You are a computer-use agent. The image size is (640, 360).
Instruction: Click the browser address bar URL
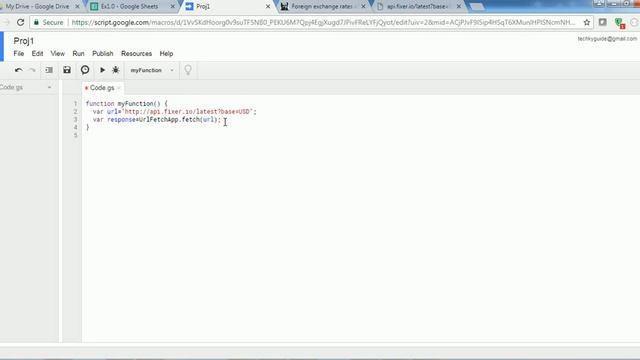click(x=323, y=22)
